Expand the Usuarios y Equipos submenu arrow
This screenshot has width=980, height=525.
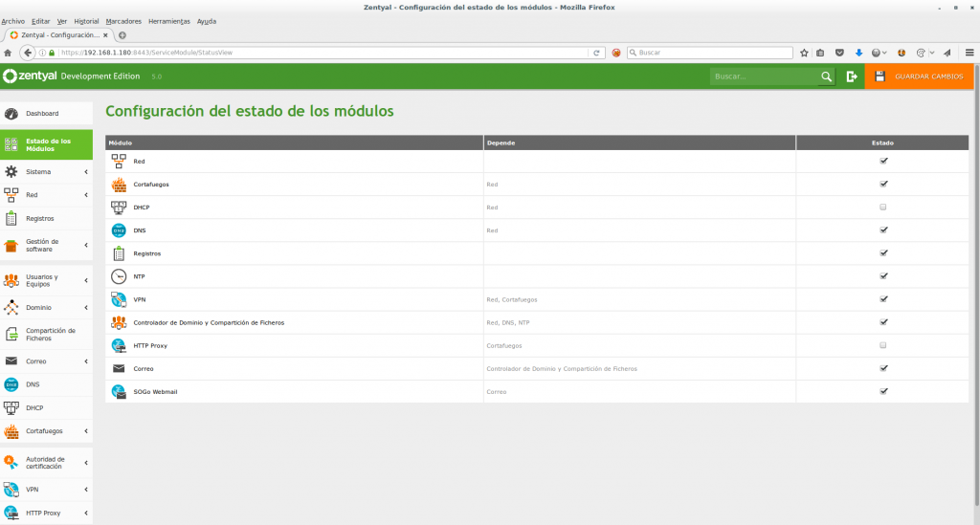[x=86, y=280]
